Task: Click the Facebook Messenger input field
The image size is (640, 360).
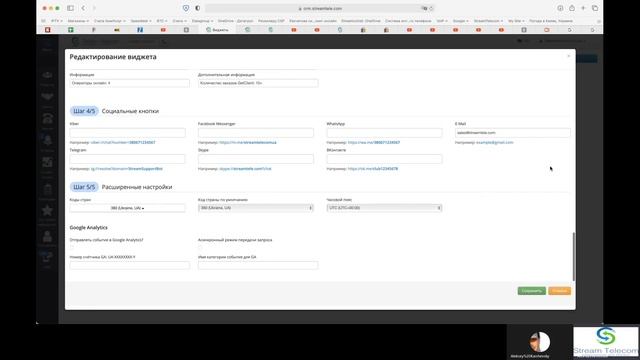Action: 256,133
